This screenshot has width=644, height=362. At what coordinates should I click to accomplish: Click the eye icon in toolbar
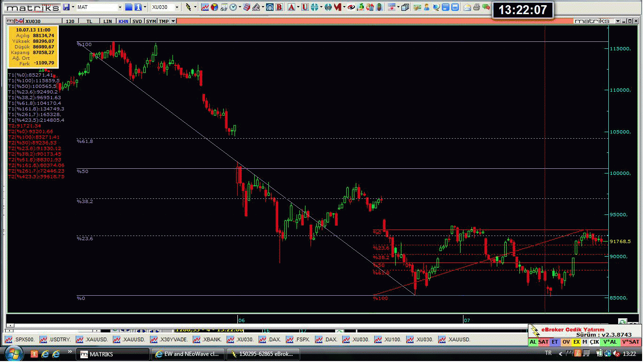(x=351, y=7)
